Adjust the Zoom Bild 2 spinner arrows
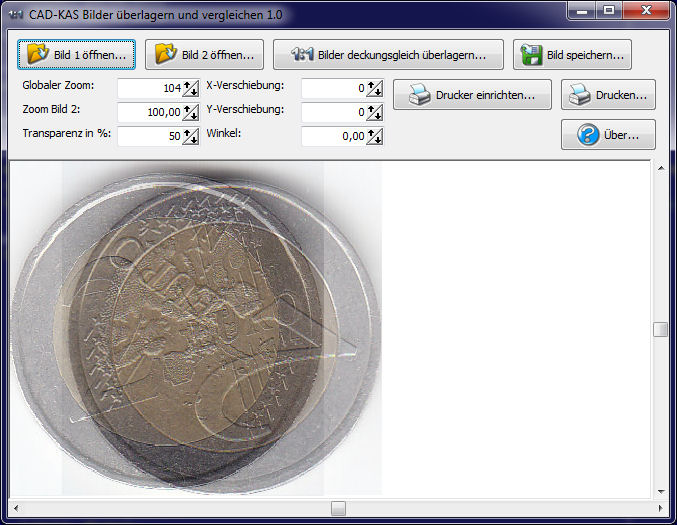The height and width of the screenshot is (525, 677). click(191, 112)
